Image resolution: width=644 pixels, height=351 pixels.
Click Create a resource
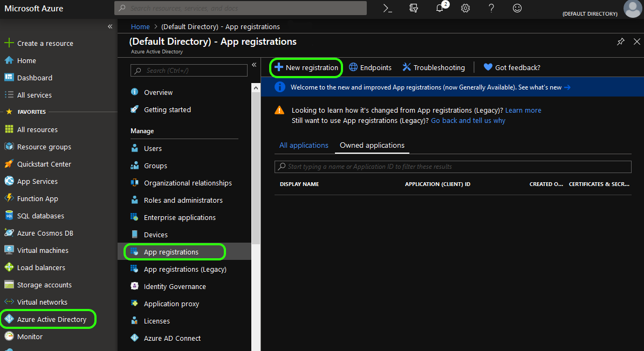(39, 43)
